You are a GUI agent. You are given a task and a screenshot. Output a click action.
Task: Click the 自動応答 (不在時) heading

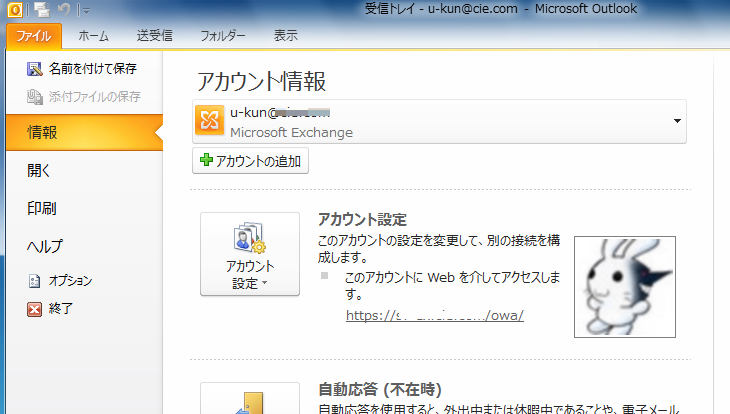tap(380, 389)
